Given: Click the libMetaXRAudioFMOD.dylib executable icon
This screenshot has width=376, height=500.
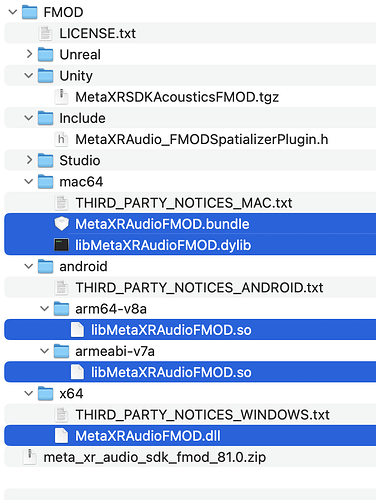Looking at the screenshot, I should [61, 245].
